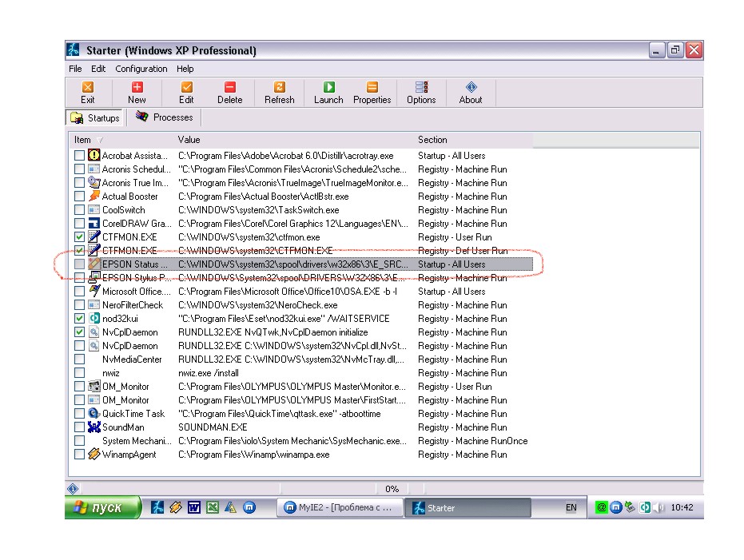The width and height of the screenshot is (744, 560).
Task: Click the Actual Booster row icon
Action: pyautogui.click(x=94, y=196)
